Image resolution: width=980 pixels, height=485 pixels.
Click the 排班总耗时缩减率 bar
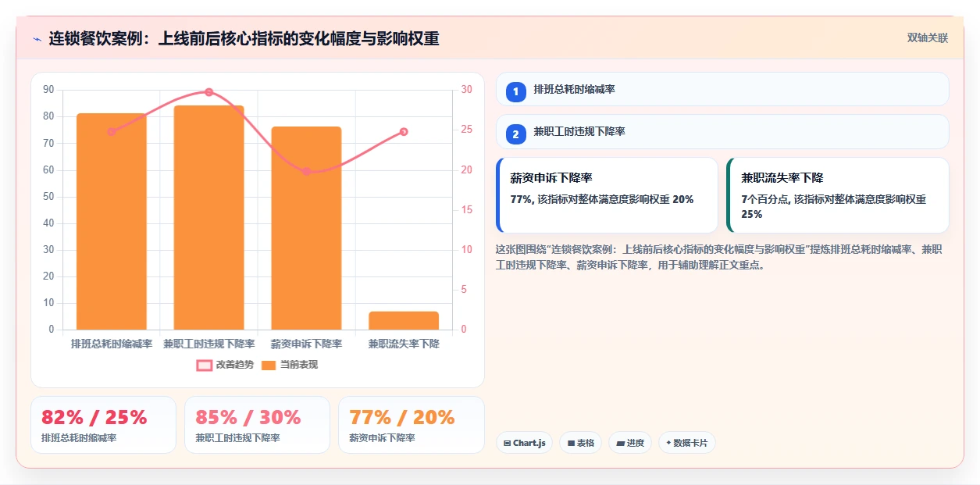coord(111,221)
